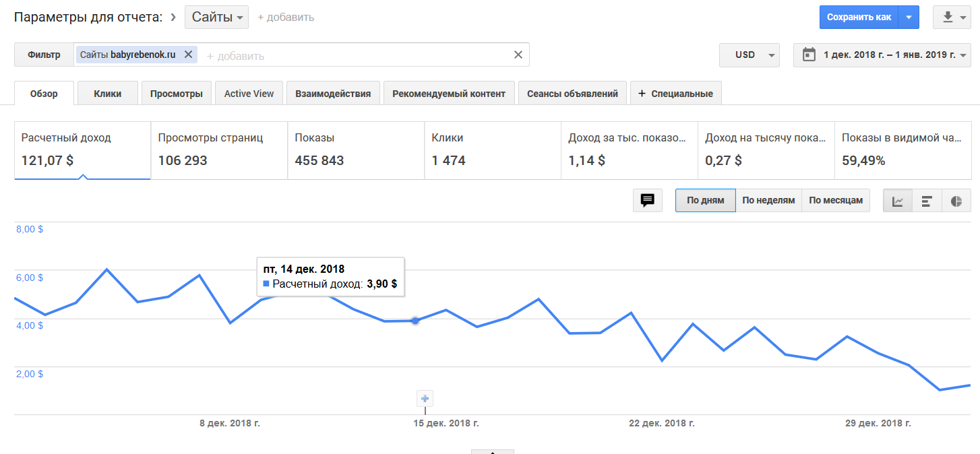Click the plus marker on the chart axis
Viewport: 980px width, 454px height.
(425, 398)
